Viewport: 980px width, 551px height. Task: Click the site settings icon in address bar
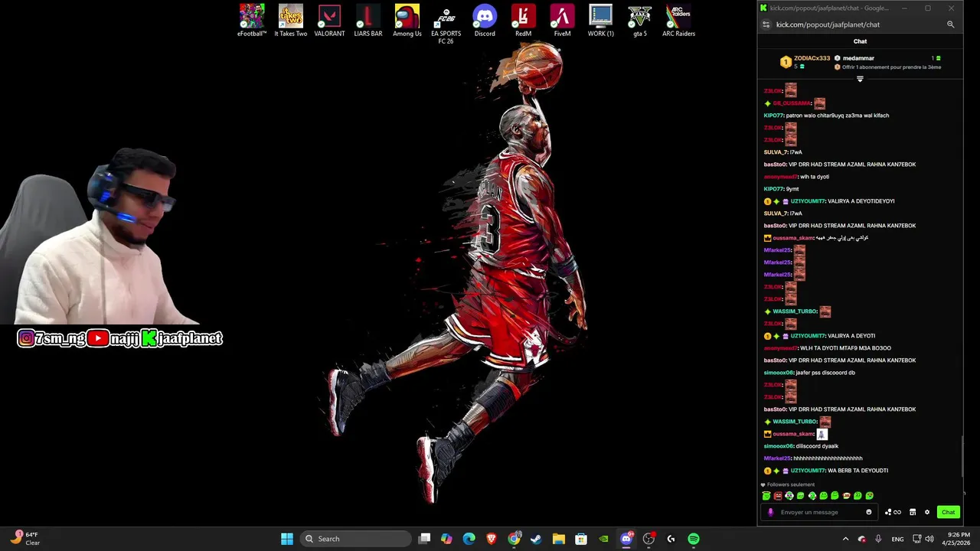[x=766, y=24]
